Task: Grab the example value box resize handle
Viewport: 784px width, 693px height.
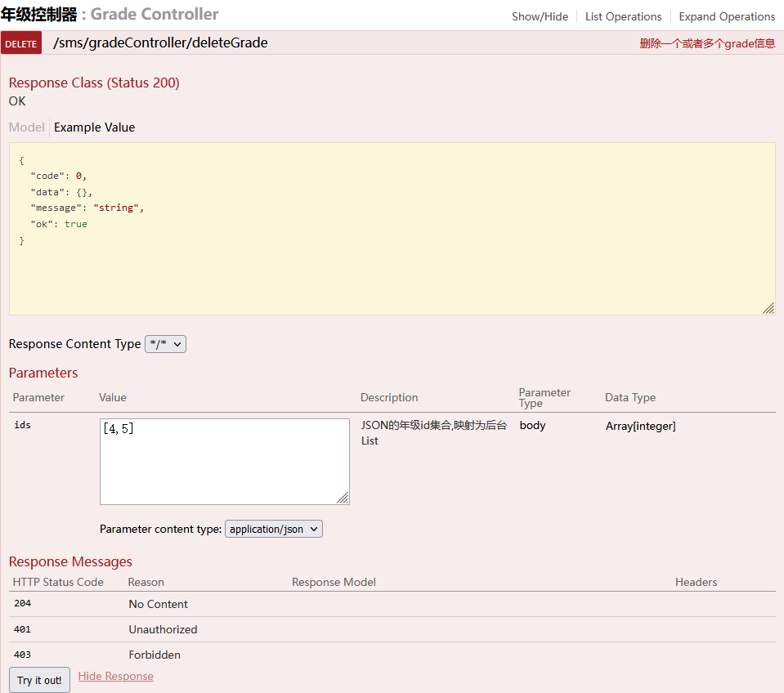Action: coord(768,308)
